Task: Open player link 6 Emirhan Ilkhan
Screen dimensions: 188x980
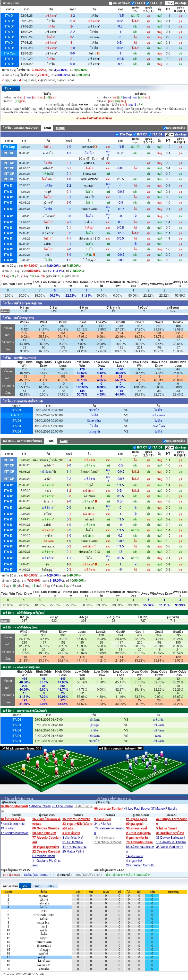Action: pos(44,856)
